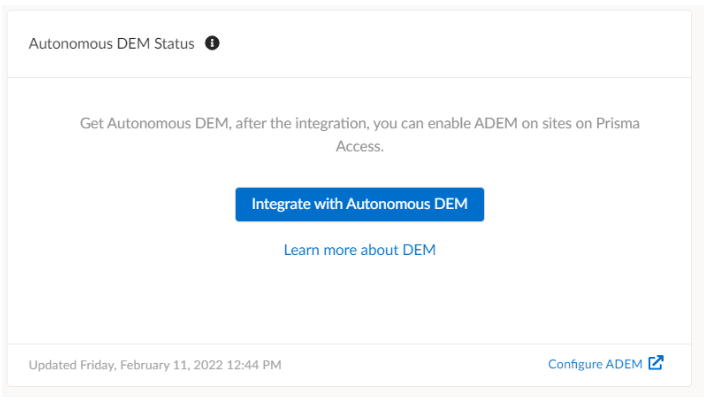Screen dimensions: 705x400
Task: Open the Learn more about DEM link
Action: (359, 249)
